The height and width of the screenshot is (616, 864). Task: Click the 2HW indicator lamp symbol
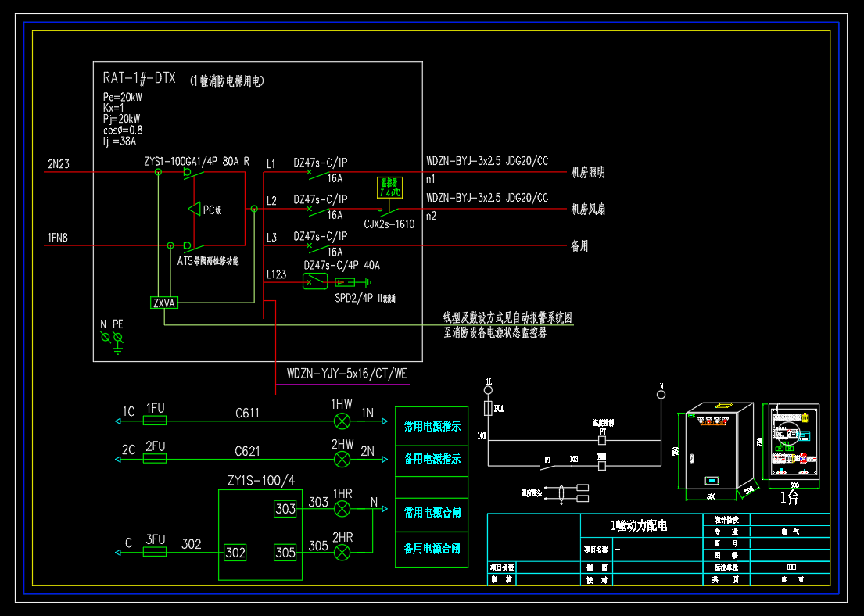click(342, 460)
